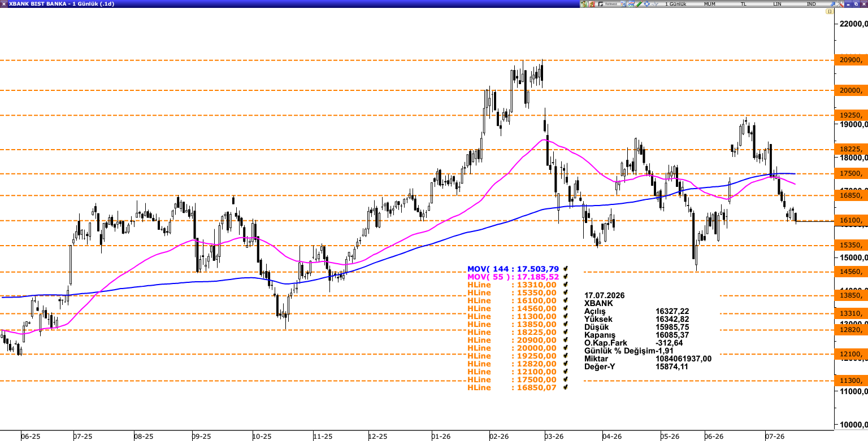868x441 pixels.
Task: Open the TL currency dropdown
Action: coord(744,4)
